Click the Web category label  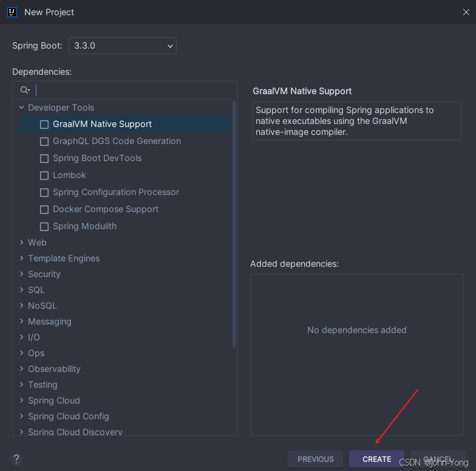pos(37,242)
